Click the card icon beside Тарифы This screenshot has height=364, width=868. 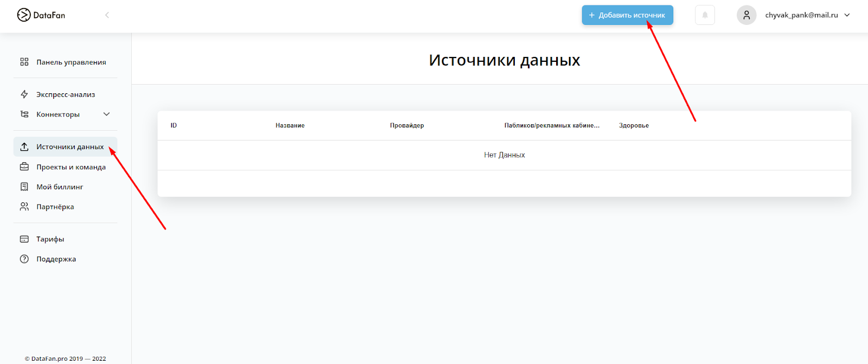[24, 239]
